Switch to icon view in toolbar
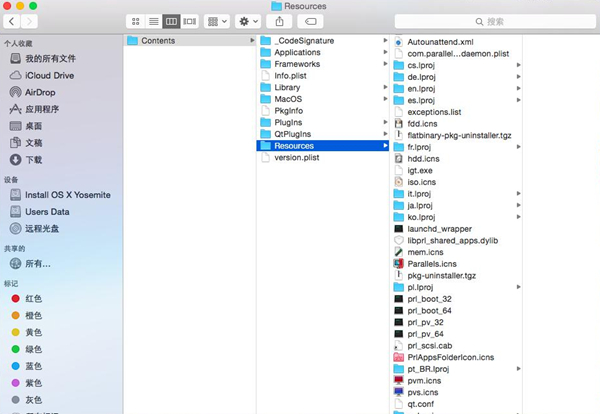 (135, 21)
